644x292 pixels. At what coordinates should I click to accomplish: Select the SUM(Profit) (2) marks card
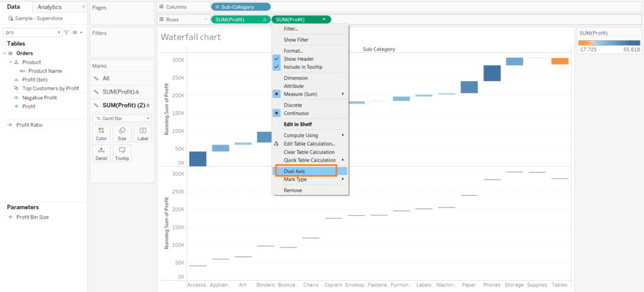(121, 105)
